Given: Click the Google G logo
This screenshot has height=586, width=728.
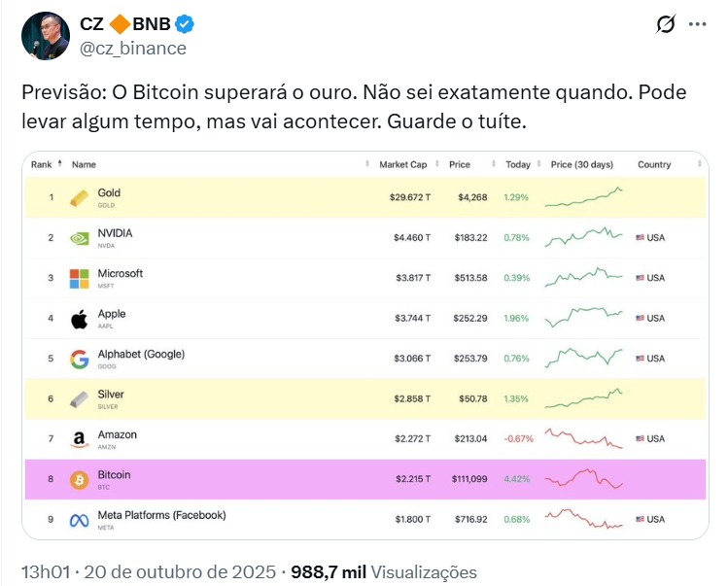Looking at the screenshot, I should [80, 360].
